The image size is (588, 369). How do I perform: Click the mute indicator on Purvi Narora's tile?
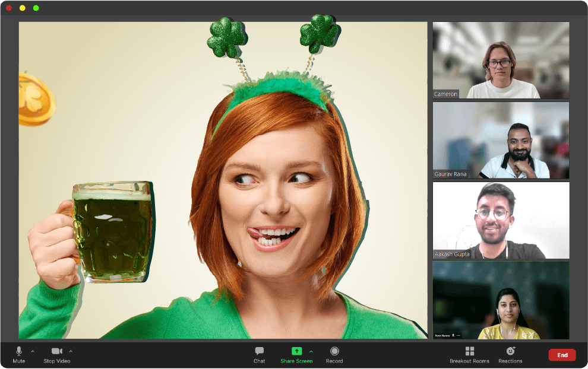tap(453, 336)
